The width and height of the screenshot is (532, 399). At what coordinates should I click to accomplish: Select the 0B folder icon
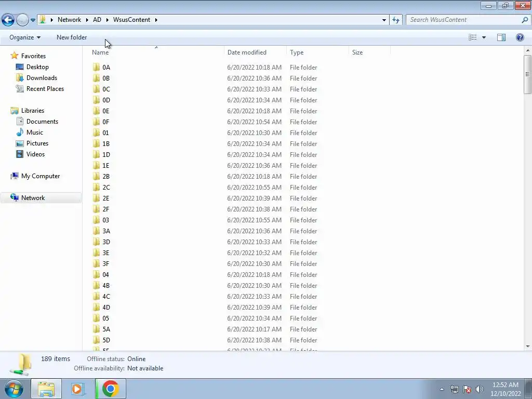96,78
